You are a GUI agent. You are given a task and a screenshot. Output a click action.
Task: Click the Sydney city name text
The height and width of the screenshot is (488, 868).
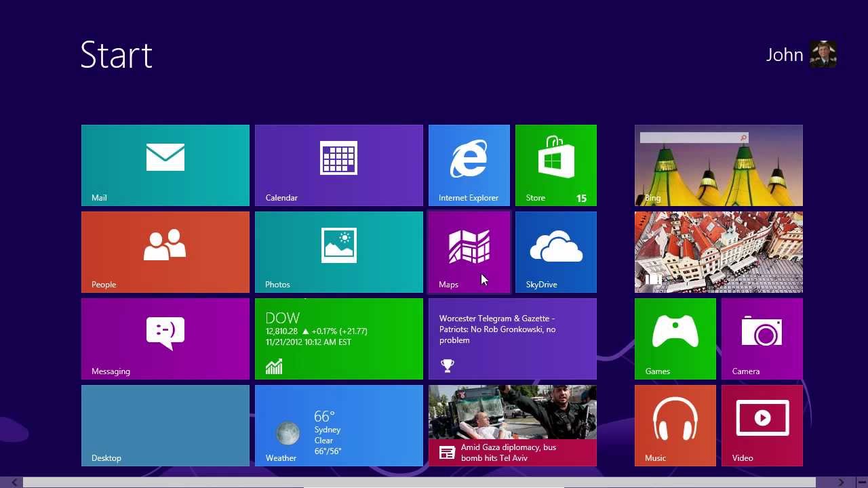click(x=328, y=430)
